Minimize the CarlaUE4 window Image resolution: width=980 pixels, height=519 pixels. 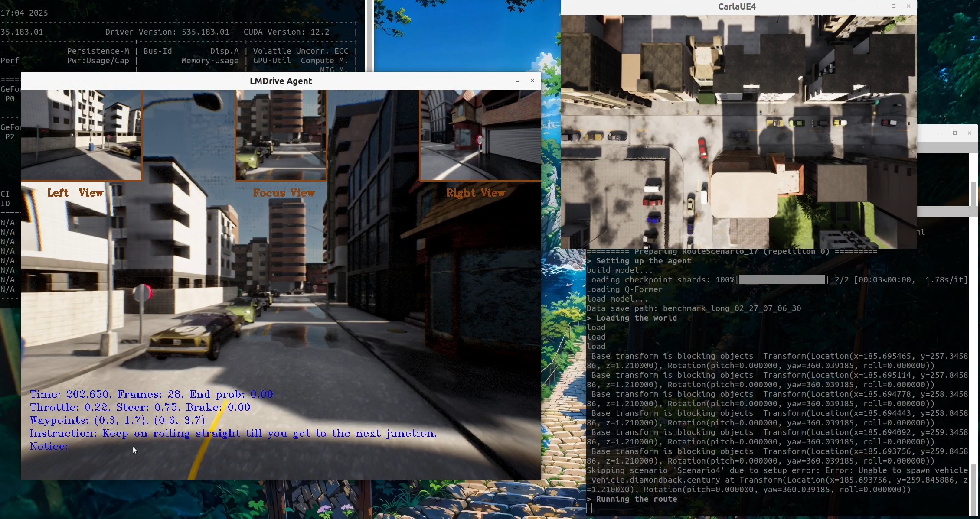coord(879,6)
